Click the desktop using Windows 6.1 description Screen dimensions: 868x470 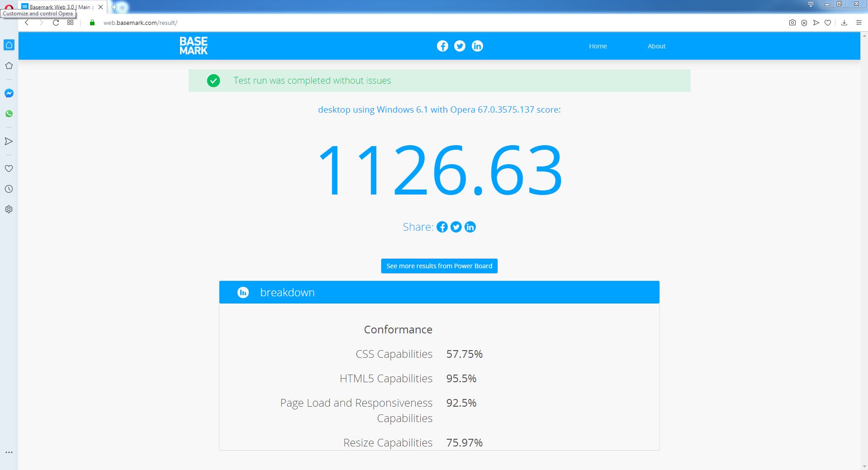point(439,109)
